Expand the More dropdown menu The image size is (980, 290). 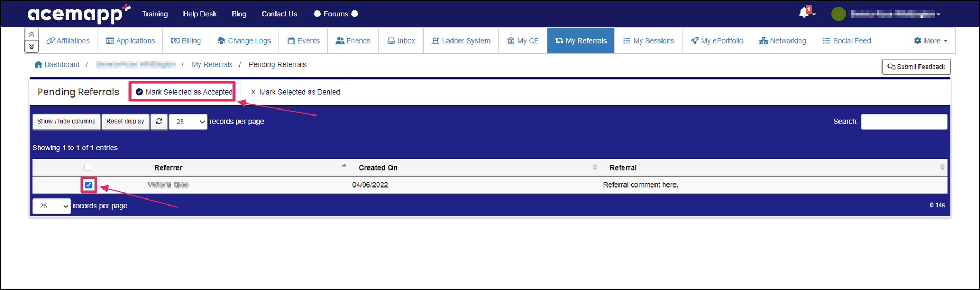point(930,41)
